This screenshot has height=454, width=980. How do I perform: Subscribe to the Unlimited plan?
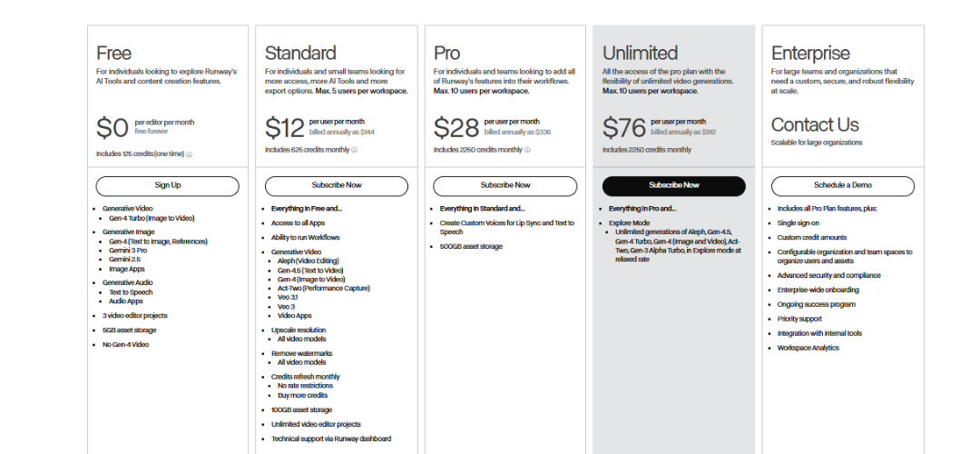pos(674,185)
